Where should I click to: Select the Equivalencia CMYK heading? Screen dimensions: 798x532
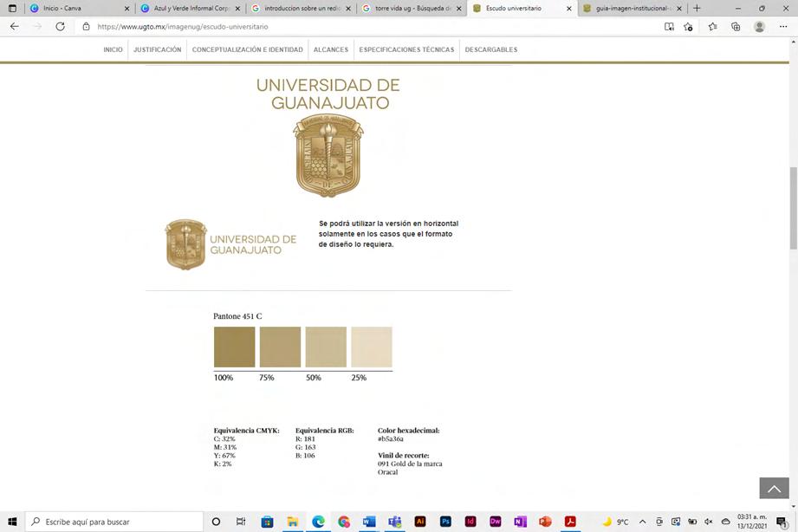pos(246,431)
